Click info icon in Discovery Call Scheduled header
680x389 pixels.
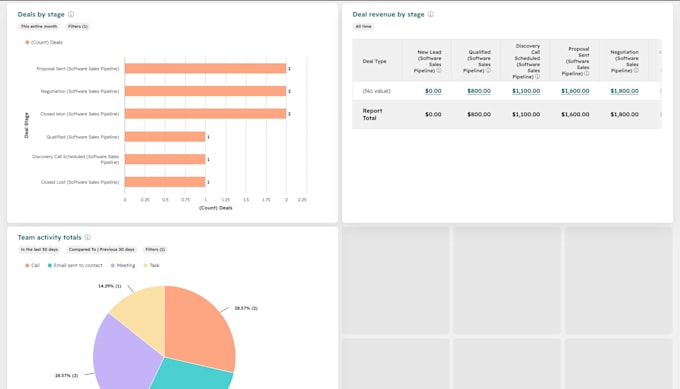click(538, 77)
